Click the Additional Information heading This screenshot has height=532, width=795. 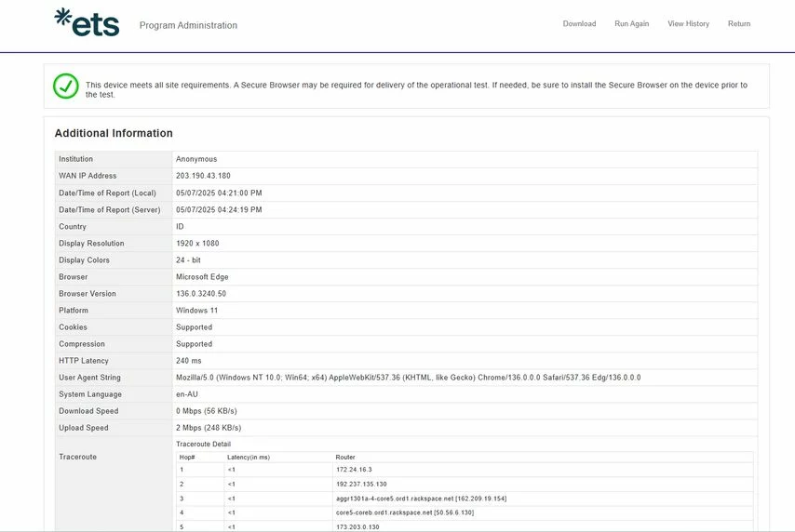coord(114,133)
